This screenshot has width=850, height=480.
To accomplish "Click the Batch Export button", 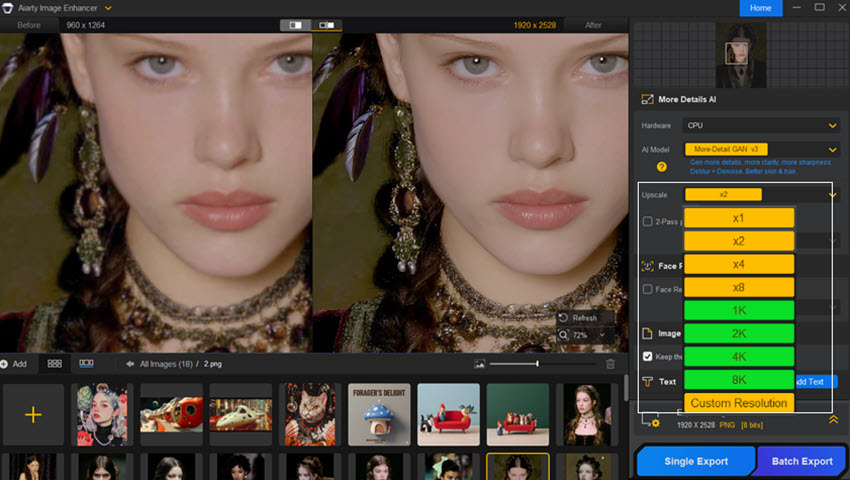I will click(x=802, y=461).
